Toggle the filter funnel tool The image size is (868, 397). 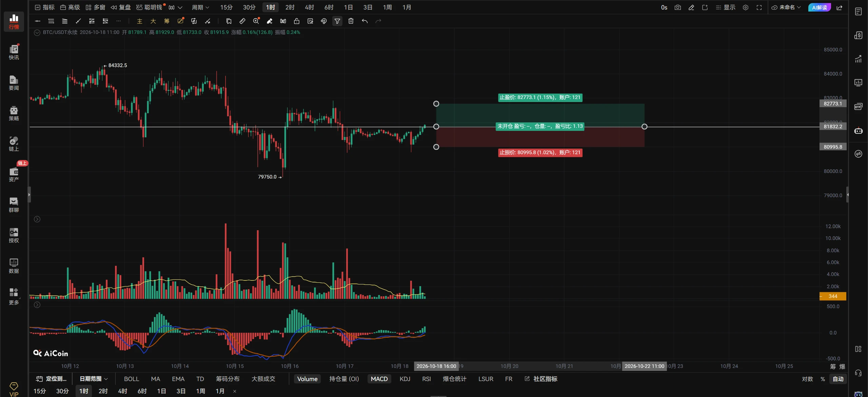(337, 21)
